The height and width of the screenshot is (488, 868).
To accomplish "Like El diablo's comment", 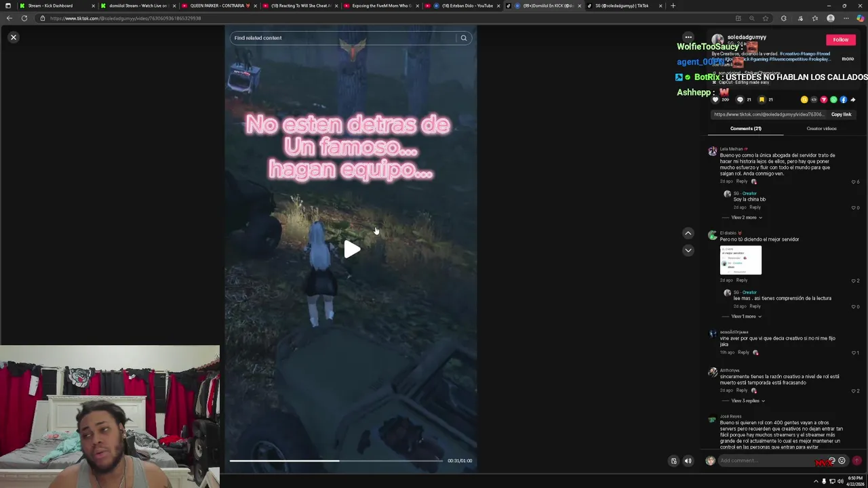I will click(854, 281).
